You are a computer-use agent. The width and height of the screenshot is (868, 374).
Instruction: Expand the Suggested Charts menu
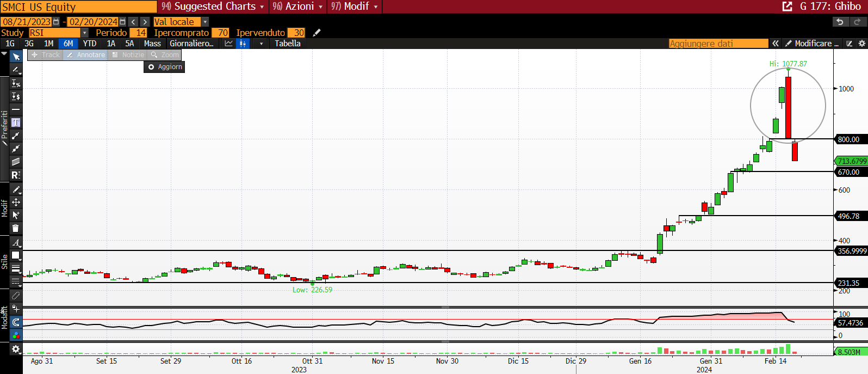pos(213,7)
